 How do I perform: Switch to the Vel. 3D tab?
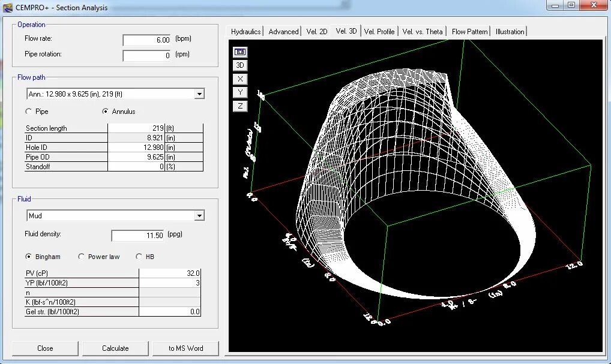(x=346, y=31)
